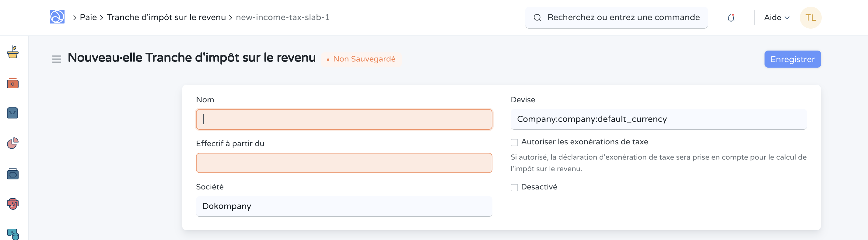Screen dimensions: 868x240
Task: Open the pie chart sidebar module
Action: [x=13, y=143]
